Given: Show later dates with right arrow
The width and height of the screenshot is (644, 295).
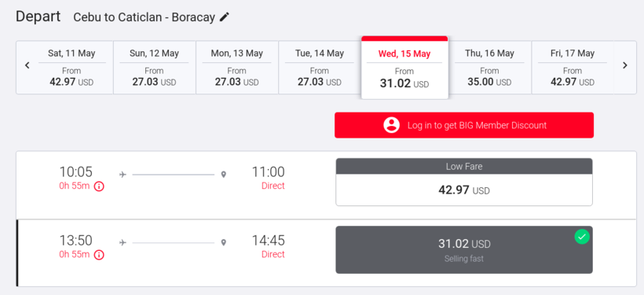Looking at the screenshot, I should point(624,65).
